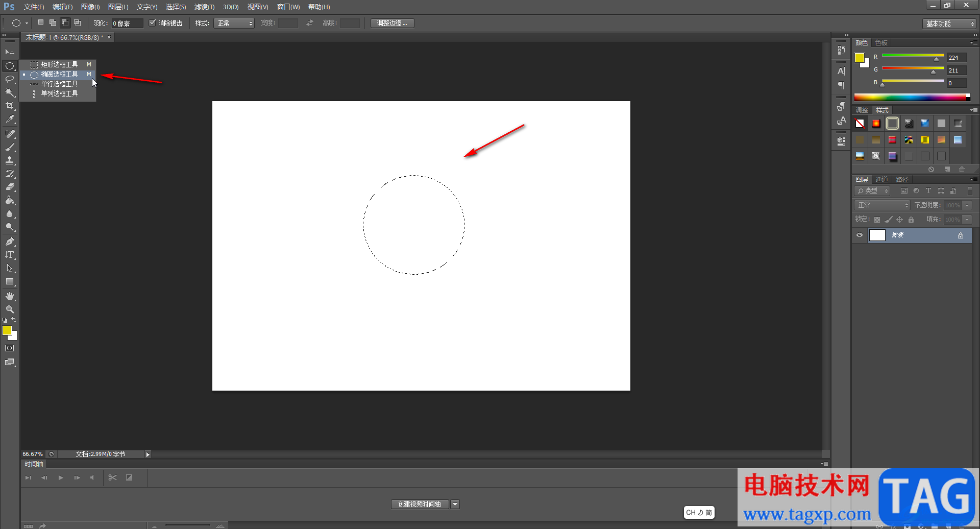
Task: Select the Healing Brush tool
Action: coord(10,134)
